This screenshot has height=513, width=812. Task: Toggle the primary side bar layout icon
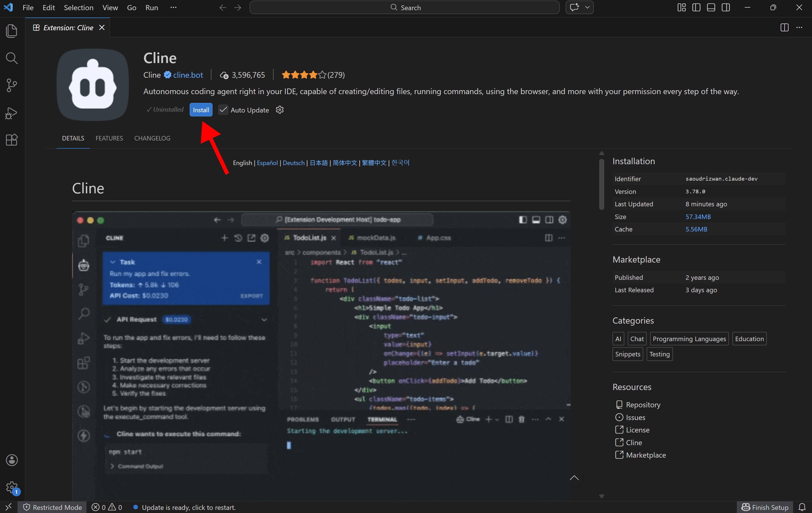point(696,7)
